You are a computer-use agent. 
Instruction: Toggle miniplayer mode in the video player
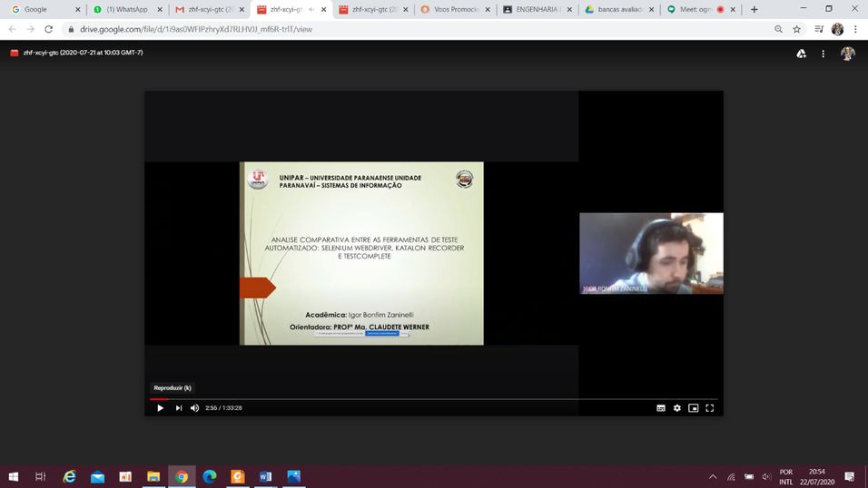tap(694, 408)
